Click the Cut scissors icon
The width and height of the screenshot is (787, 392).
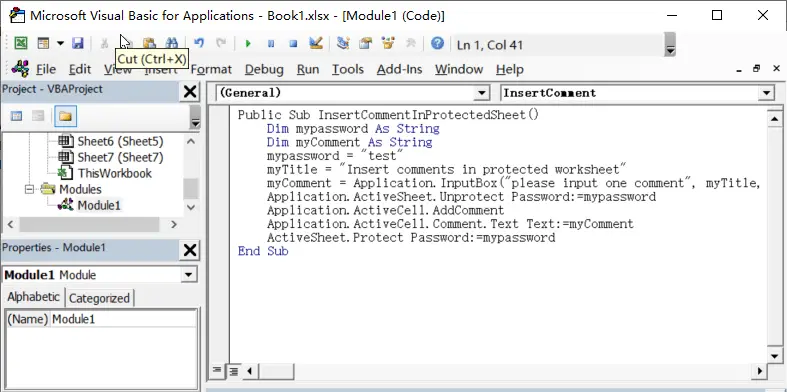(x=104, y=43)
